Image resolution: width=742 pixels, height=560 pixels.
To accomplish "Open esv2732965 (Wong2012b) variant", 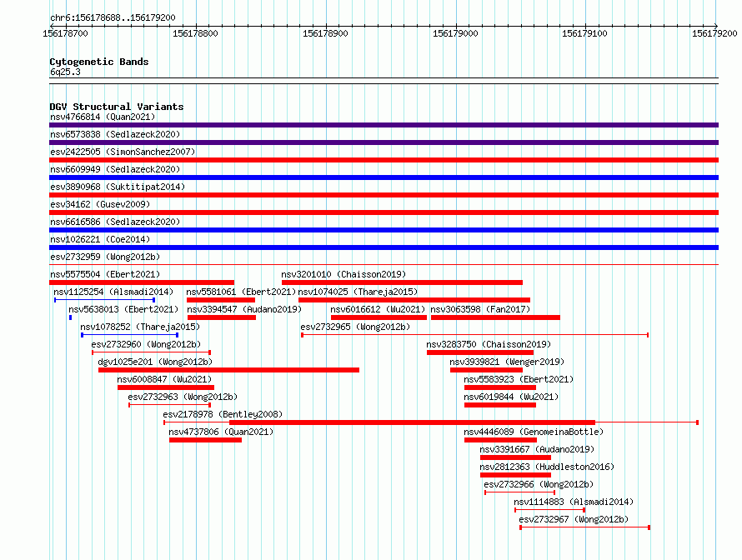I will [355, 327].
